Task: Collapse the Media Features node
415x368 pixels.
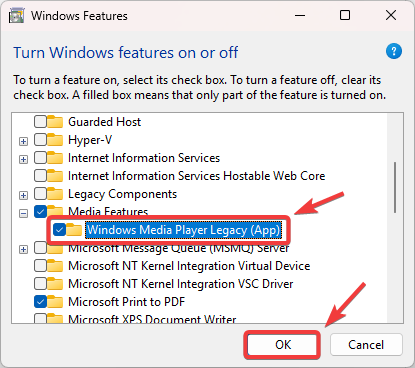Action: [23, 214]
